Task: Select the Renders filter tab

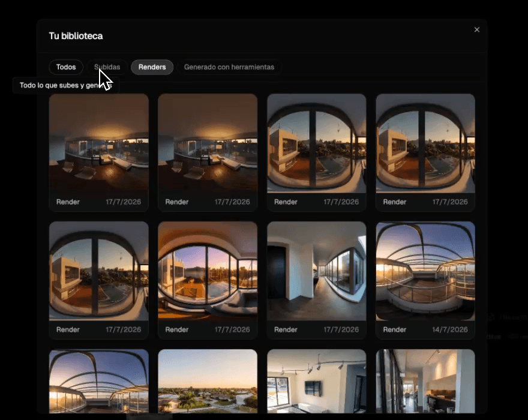Action: 152,67
